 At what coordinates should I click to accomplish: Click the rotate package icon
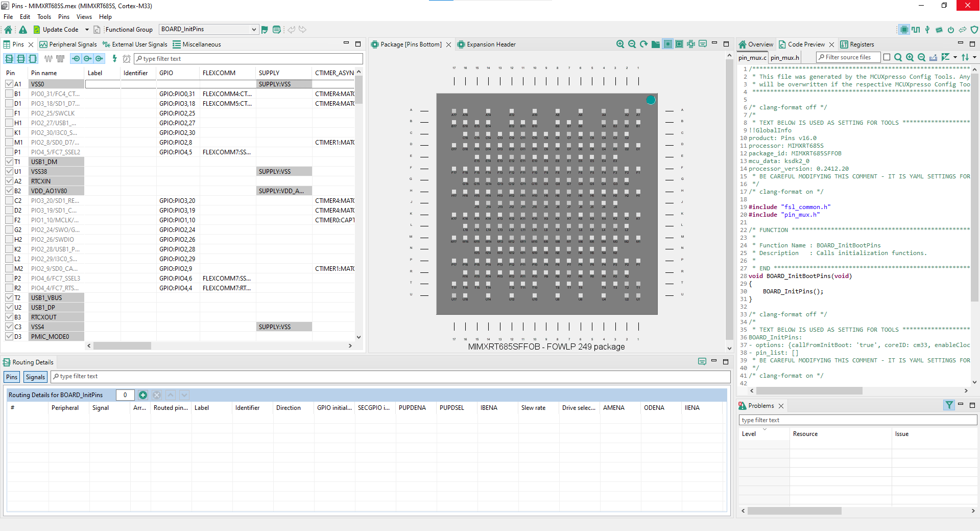pos(644,44)
